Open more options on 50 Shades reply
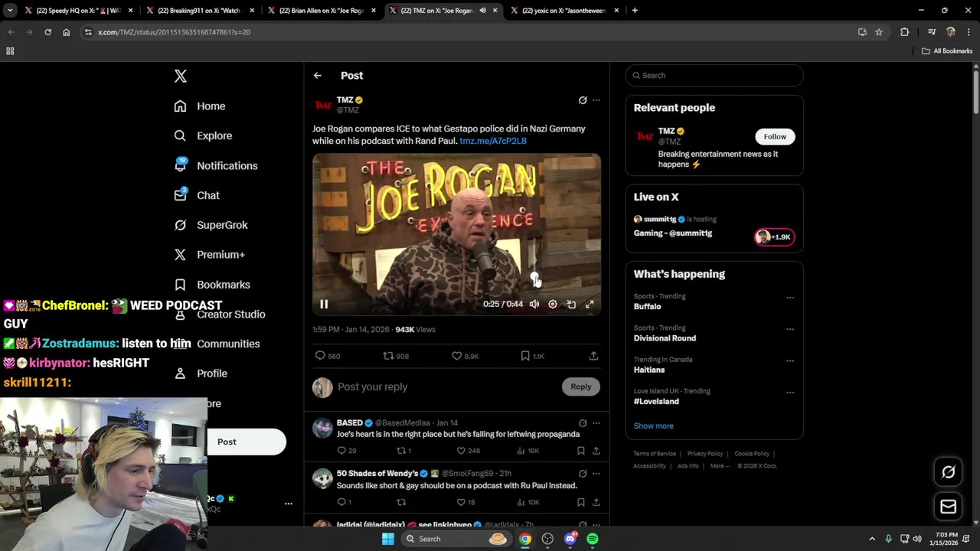 point(596,474)
